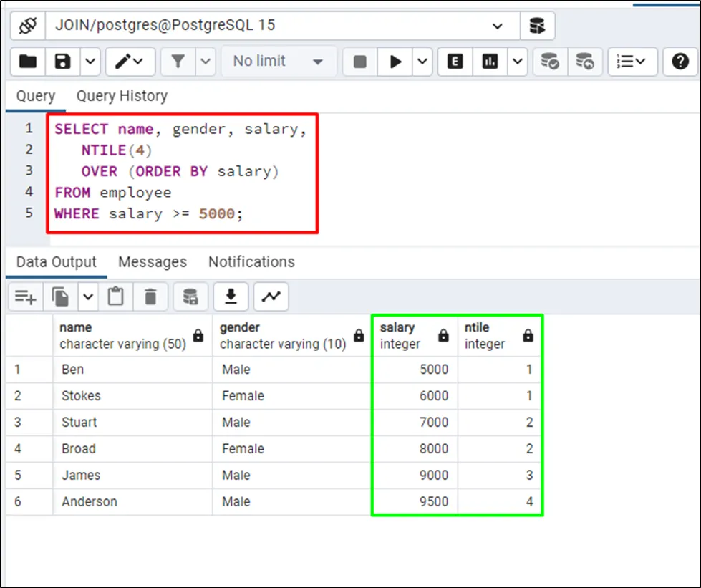
Task: Expand the execute options dropdown arrow
Action: click(422, 62)
